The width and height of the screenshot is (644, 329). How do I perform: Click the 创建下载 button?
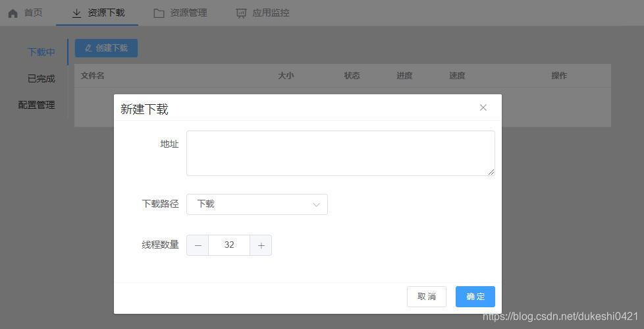point(107,48)
